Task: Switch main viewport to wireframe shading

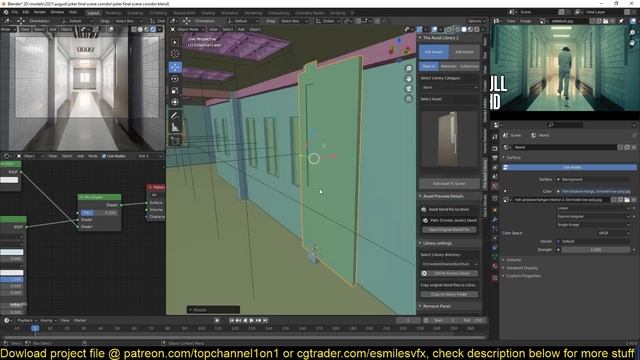Action: coord(458,29)
